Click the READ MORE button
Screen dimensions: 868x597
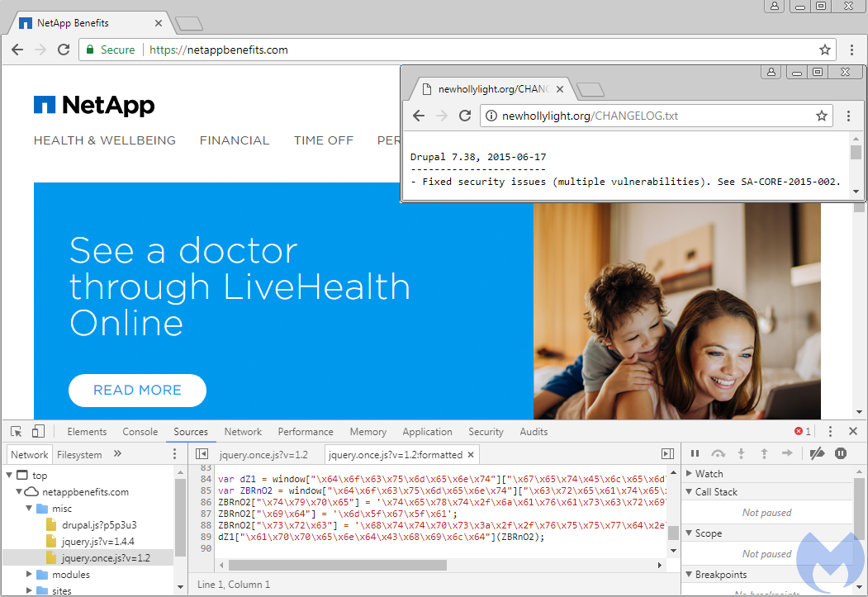tap(137, 391)
